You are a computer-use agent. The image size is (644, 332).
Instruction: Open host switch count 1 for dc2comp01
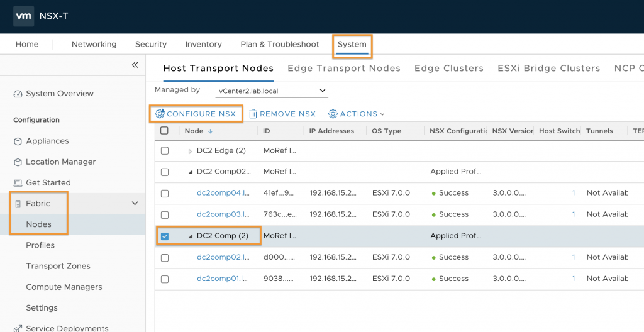coord(574,279)
